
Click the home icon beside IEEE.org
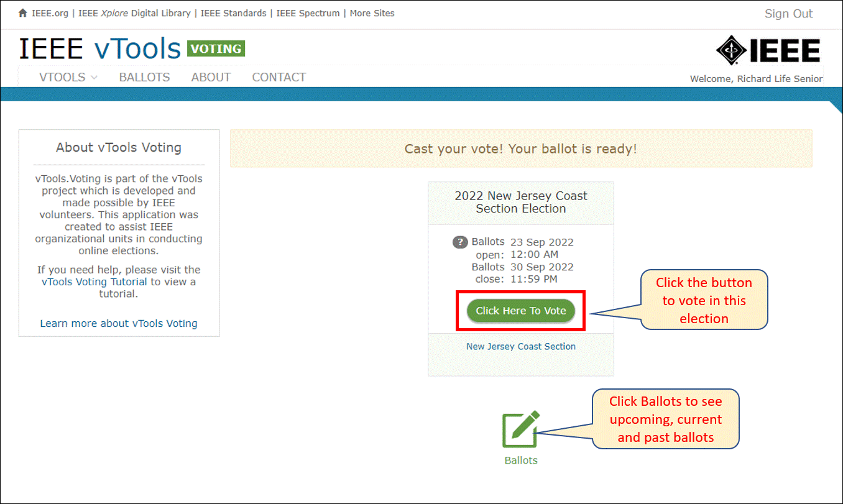[23, 13]
